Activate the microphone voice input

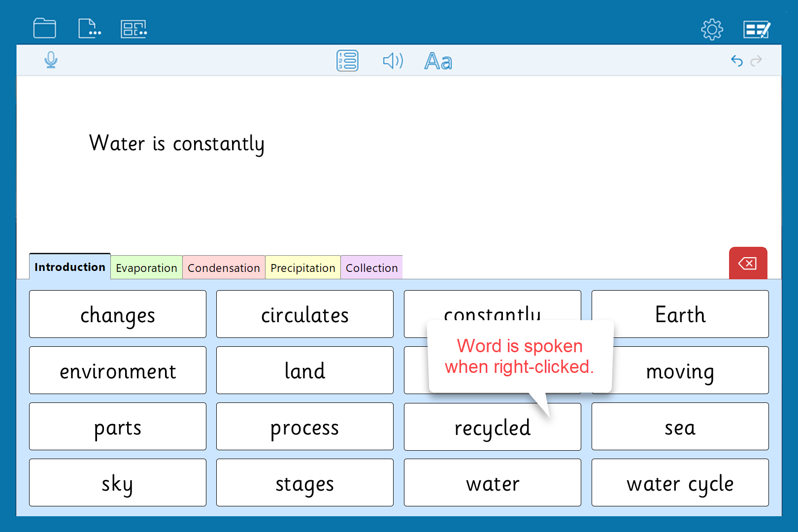51,61
